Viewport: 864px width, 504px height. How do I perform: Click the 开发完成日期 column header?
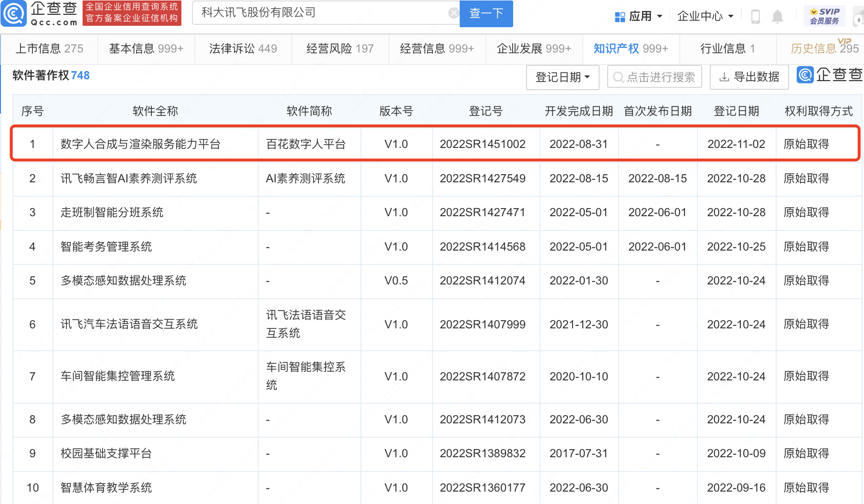pos(579,111)
